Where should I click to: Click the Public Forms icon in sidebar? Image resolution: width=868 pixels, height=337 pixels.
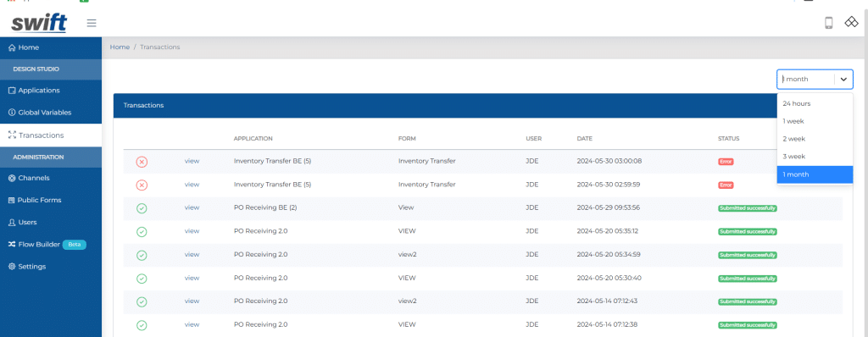click(12, 201)
